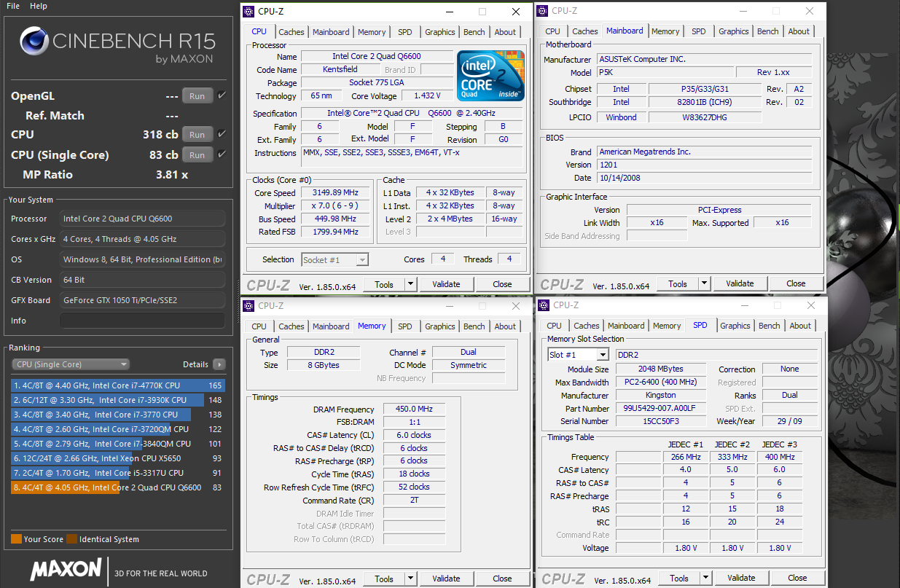Select CPU tab in SPD window
The image size is (900, 588).
point(555,326)
